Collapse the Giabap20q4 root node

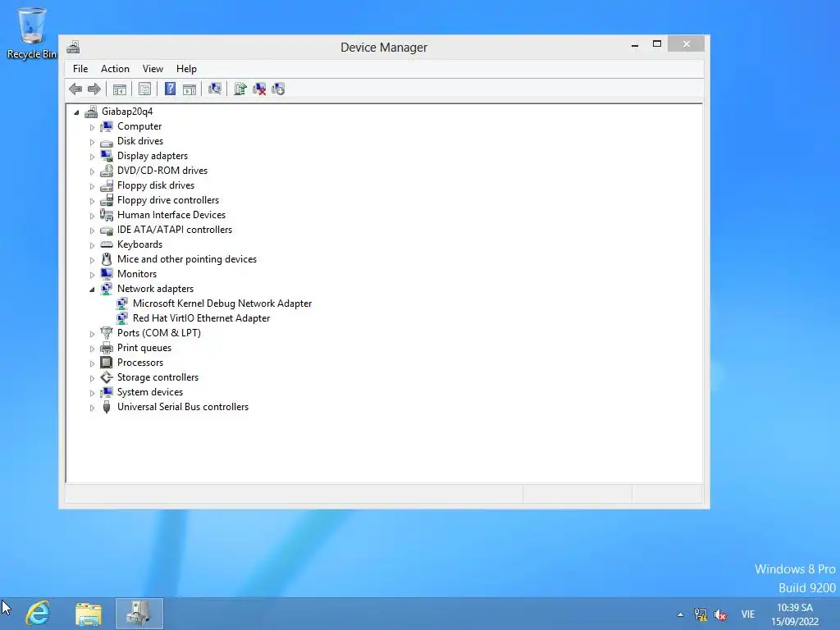tap(76, 112)
